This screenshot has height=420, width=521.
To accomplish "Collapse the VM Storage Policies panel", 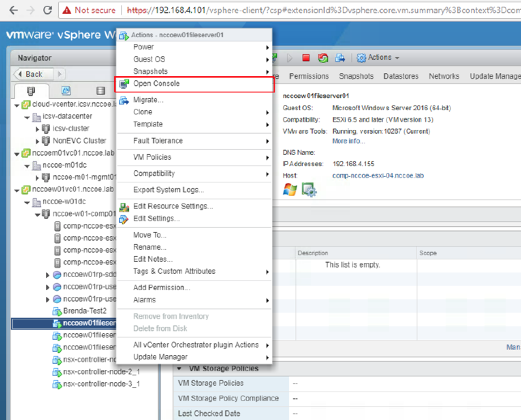I will [x=179, y=369].
